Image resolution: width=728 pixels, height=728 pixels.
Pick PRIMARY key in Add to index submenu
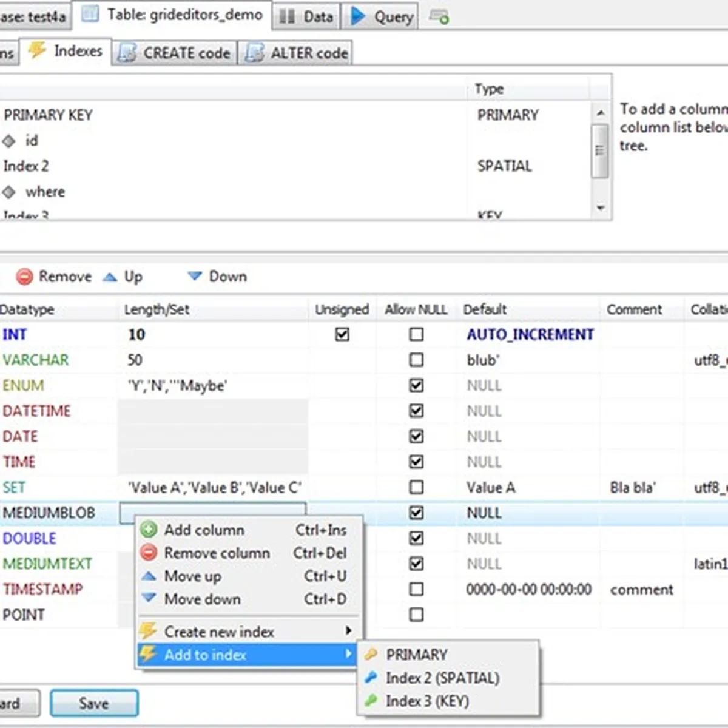click(416, 655)
